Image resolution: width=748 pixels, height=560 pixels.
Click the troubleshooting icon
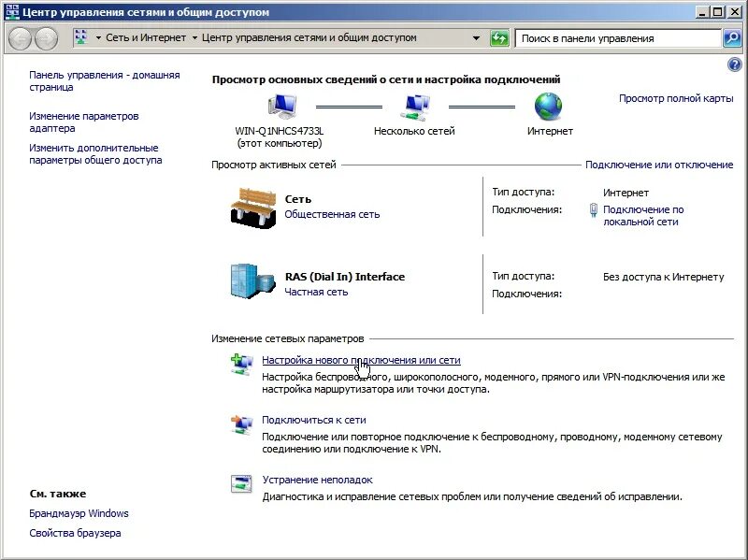point(241,483)
